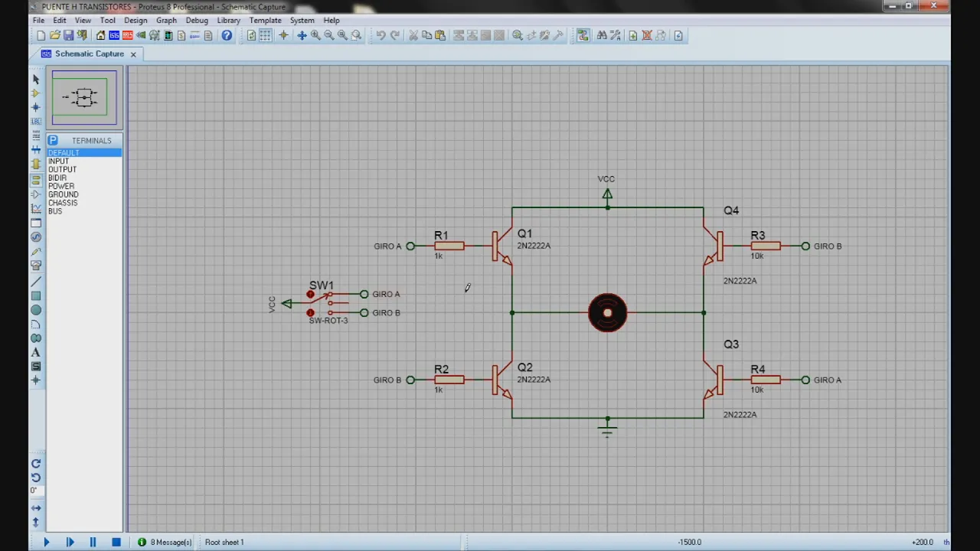Start the simulation with Play
Viewport: 980px width, 551px height.
[x=46, y=542]
